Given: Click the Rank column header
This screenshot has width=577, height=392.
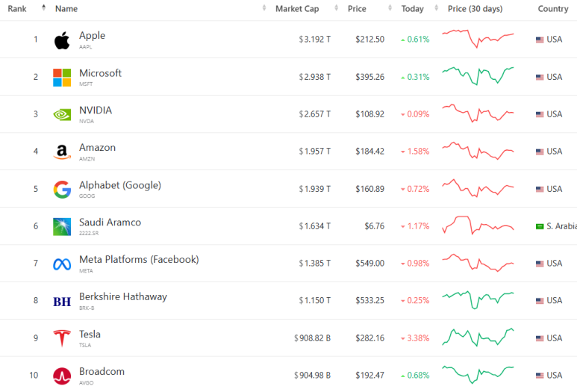Looking at the screenshot, I should pyautogui.click(x=17, y=8).
